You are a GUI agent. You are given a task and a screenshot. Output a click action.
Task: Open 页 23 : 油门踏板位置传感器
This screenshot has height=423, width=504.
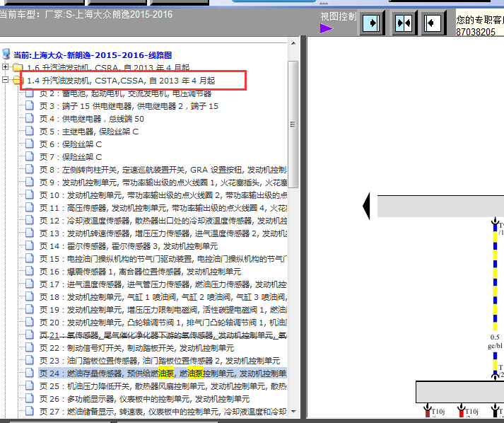pos(160,361)
